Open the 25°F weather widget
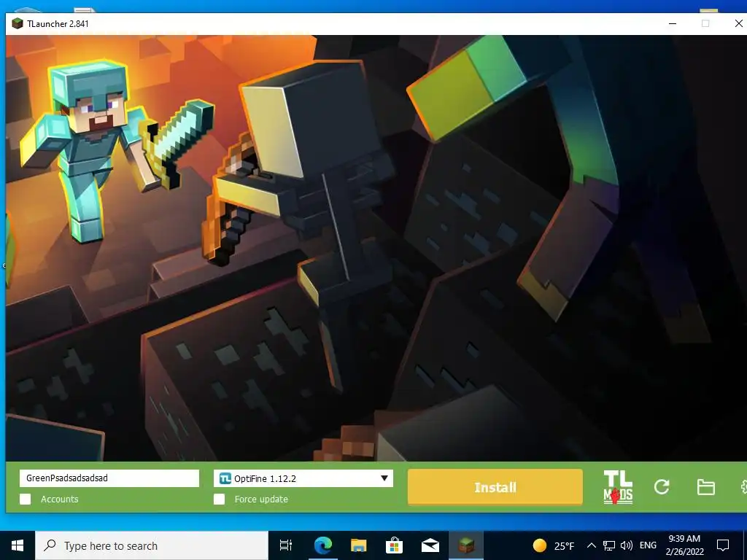Image resolution: width=747 pixels, height=560 pixels. click(x=554, y=545)
